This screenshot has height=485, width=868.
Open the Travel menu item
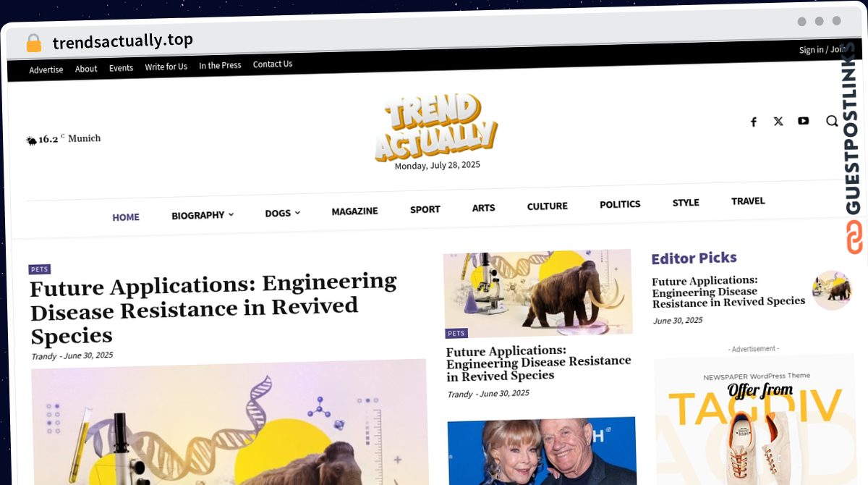point(748,201)
